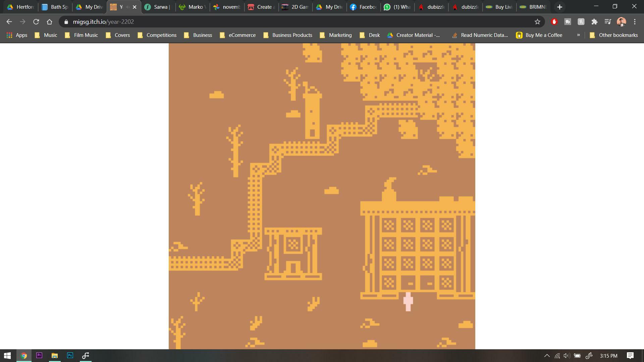Check battery status in tray
This screenshot has height=362, width=644.
[577, 356]
